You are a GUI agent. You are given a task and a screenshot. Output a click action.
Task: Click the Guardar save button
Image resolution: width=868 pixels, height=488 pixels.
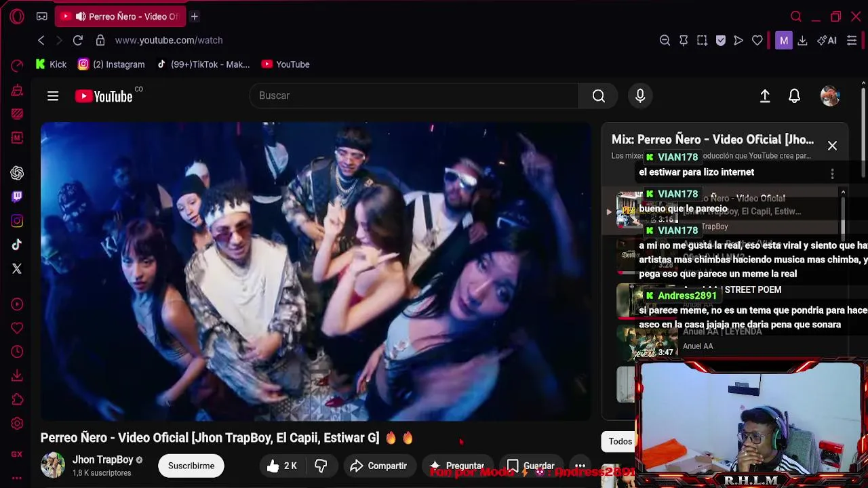click(x=532, y=466)
